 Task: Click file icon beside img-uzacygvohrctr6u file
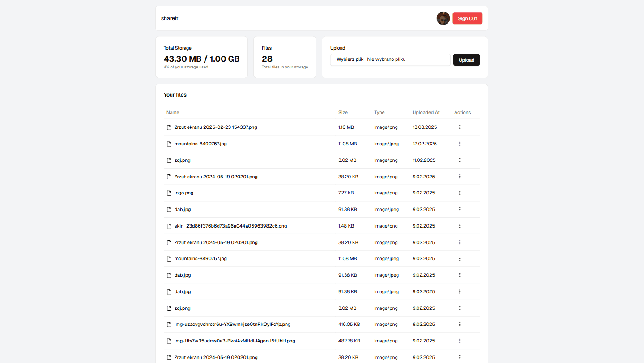(169, 325)
